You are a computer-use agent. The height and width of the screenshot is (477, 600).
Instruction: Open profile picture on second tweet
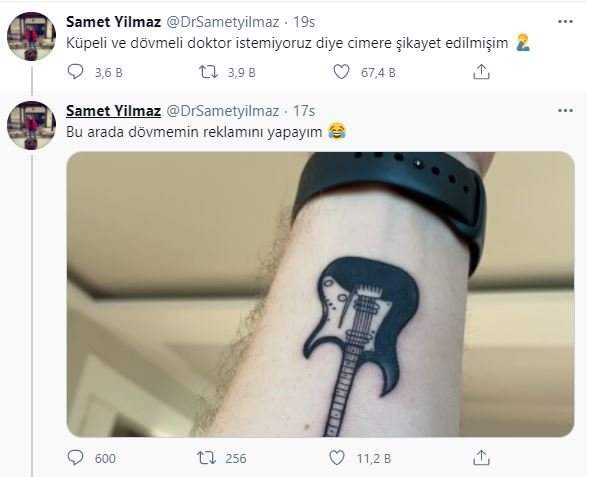tap(31, 124)
